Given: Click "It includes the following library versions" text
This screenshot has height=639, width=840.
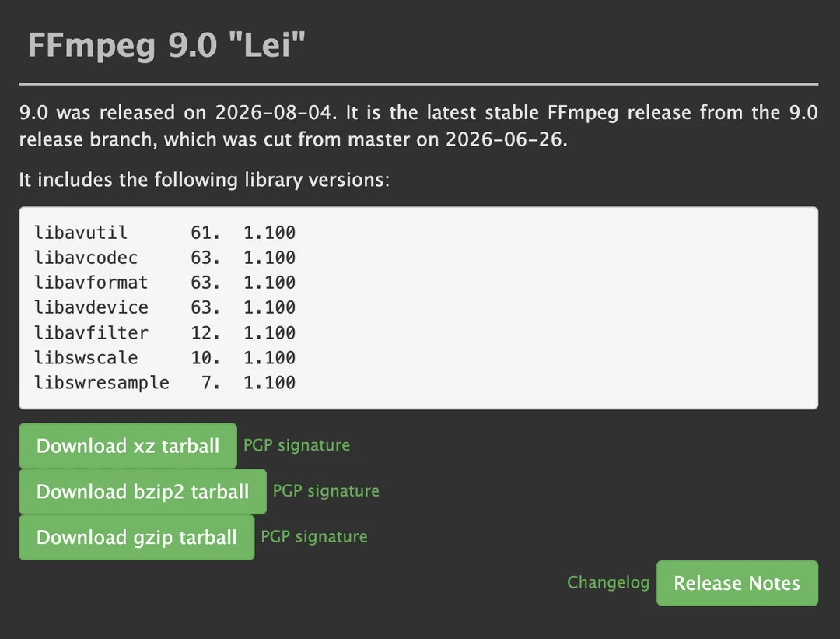Looking at the screenshot, I should pos(204,180).
